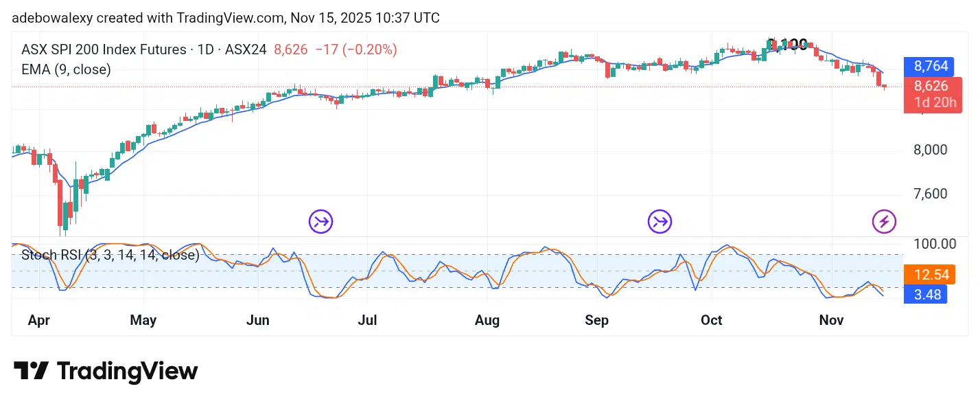Click the May label on time axis
980x406 pixels.
point(143,320)
